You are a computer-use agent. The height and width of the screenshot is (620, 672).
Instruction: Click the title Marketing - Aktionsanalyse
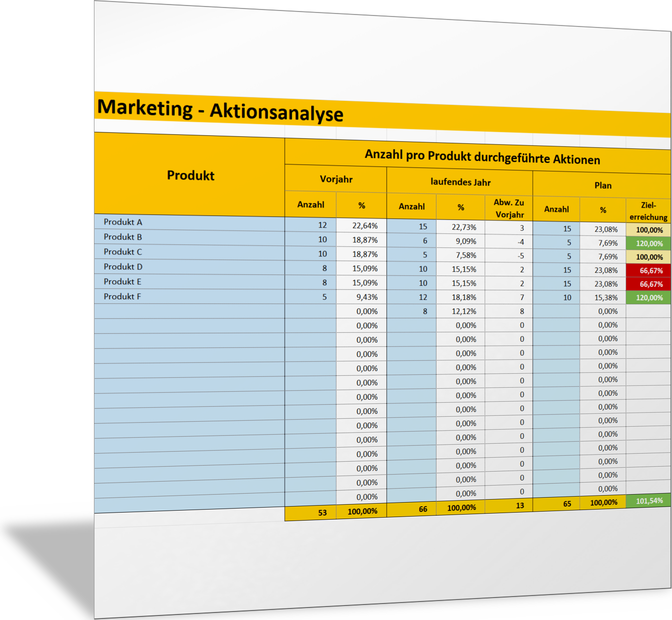point(220,110)
